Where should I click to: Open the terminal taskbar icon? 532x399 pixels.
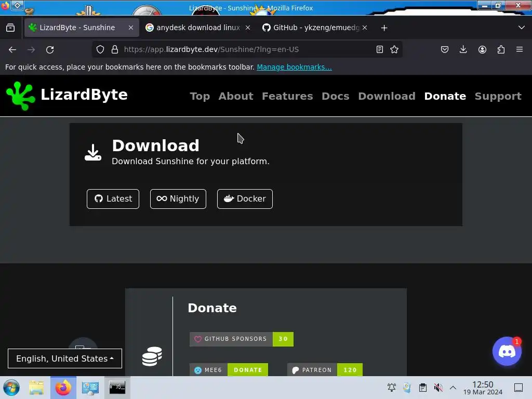[117, 388]
